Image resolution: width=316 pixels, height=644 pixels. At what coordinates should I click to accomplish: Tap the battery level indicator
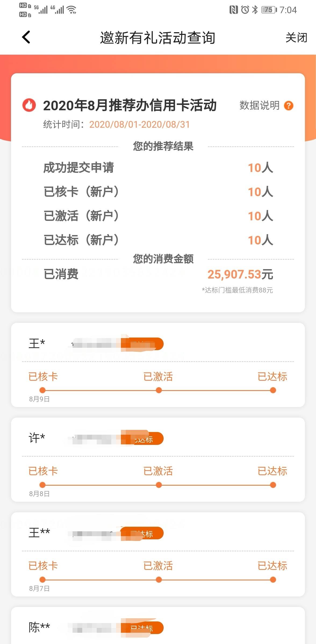(269, 10)
